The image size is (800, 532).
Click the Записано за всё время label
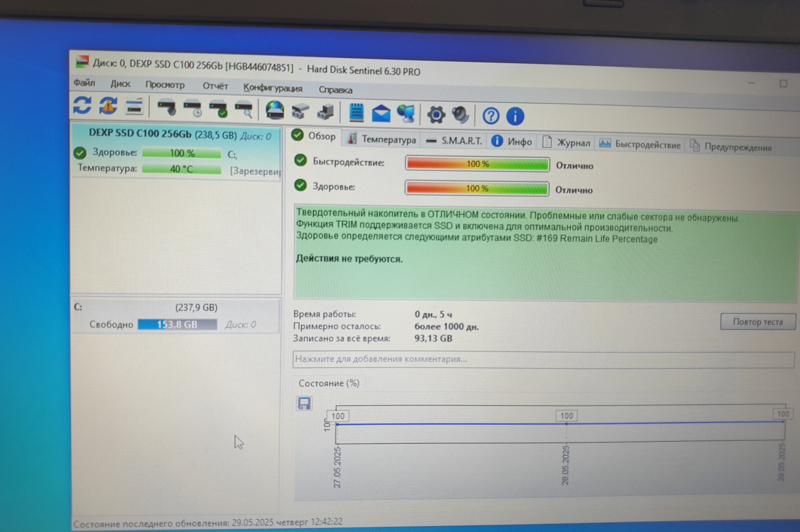(341, 338)
